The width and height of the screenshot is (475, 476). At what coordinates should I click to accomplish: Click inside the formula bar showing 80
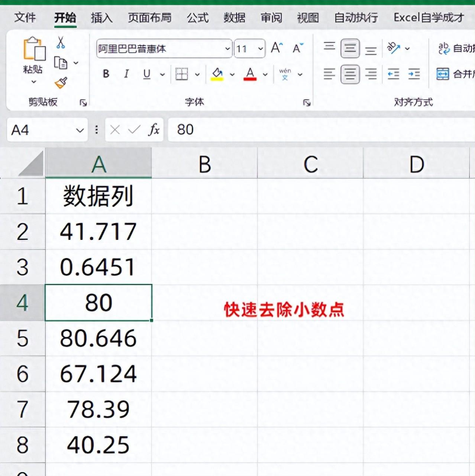click(x=321, y=130)
